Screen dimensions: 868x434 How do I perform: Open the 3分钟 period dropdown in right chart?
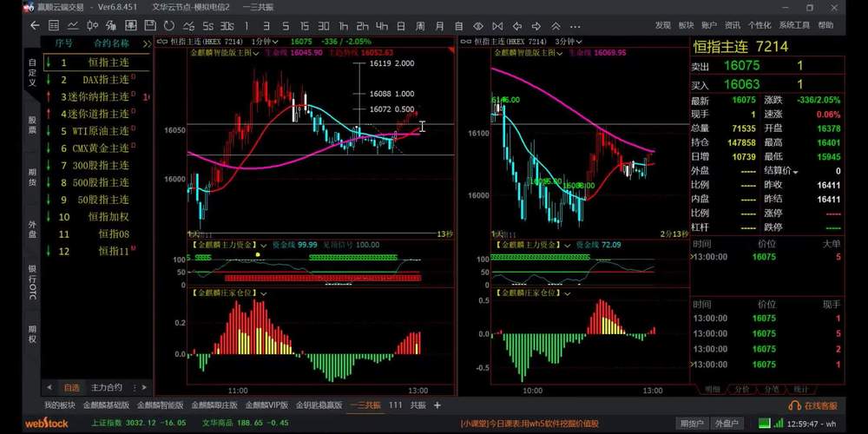coord(568,41)
